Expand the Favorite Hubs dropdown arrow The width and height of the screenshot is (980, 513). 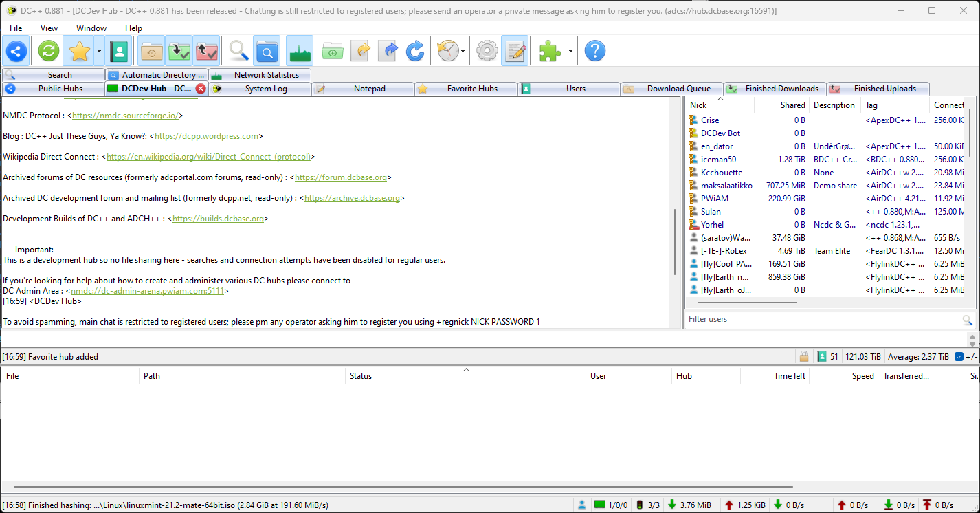click(99, 51)
